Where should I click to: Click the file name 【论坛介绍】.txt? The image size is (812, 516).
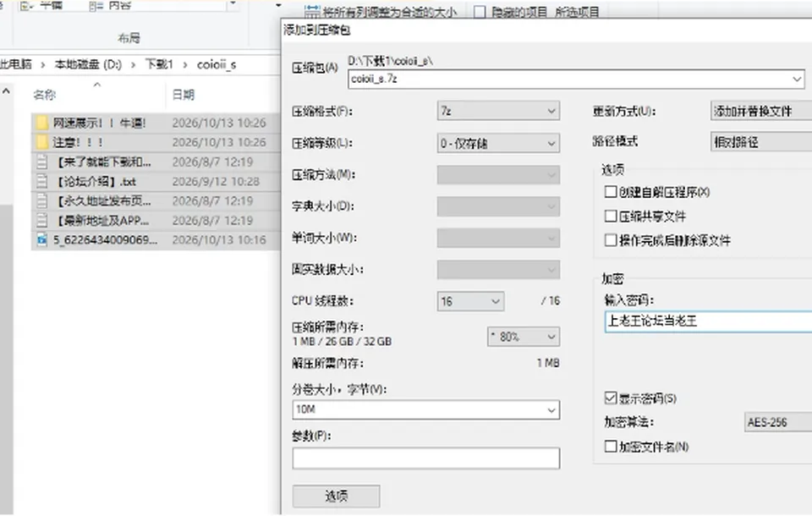96,181
